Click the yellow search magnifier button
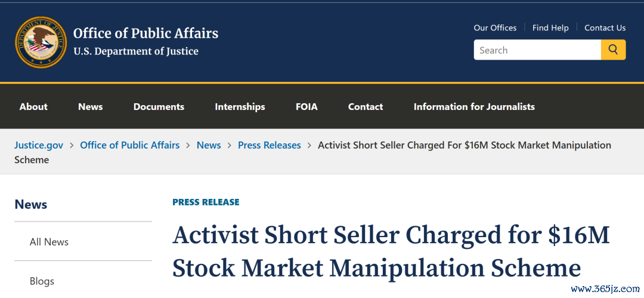This screenshot has width=644, height=298. click(613, 50)
